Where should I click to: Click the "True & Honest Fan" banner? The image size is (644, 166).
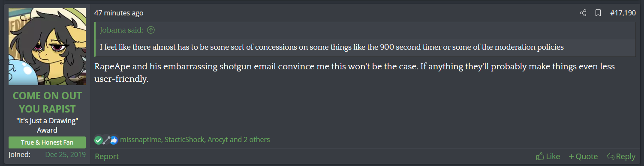point(47,142)
